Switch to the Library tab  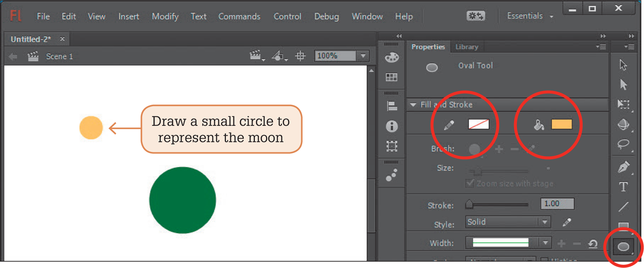(x=467, y=47)
